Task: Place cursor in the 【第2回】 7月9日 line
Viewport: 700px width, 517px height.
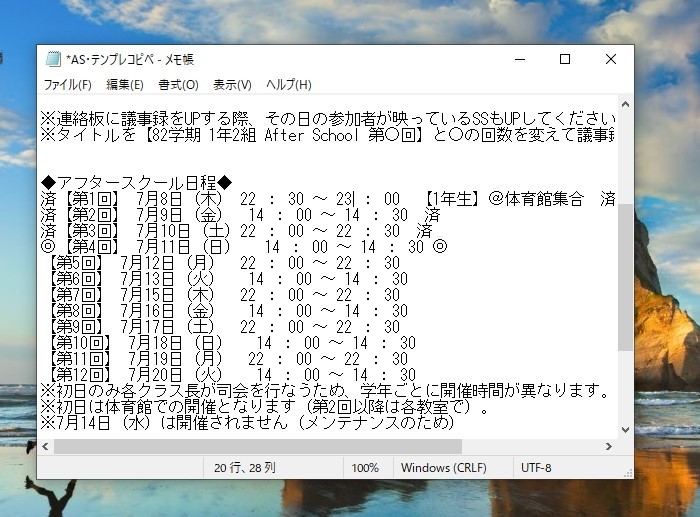Action: pyautogui.click(x=240, y=215)
